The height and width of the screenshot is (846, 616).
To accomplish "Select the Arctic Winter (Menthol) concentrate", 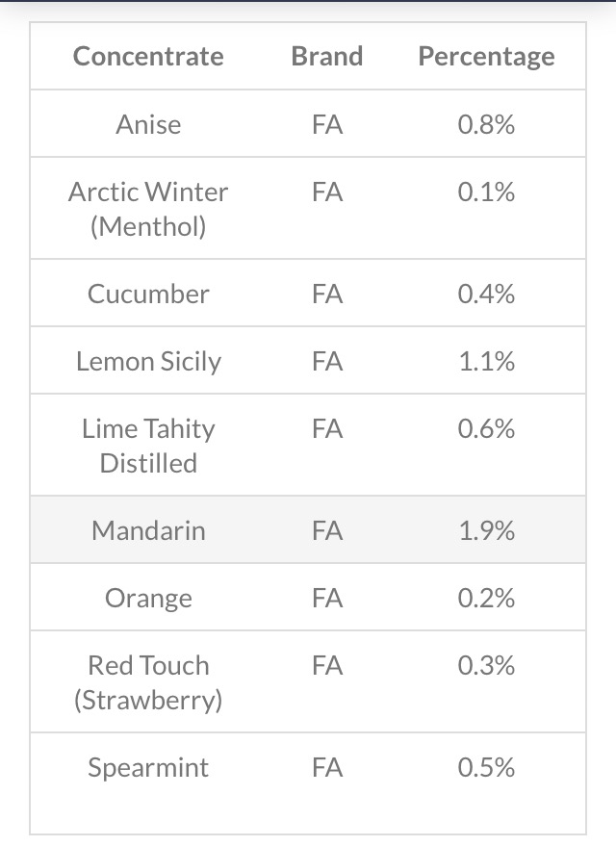I will (x=148, y=209).
